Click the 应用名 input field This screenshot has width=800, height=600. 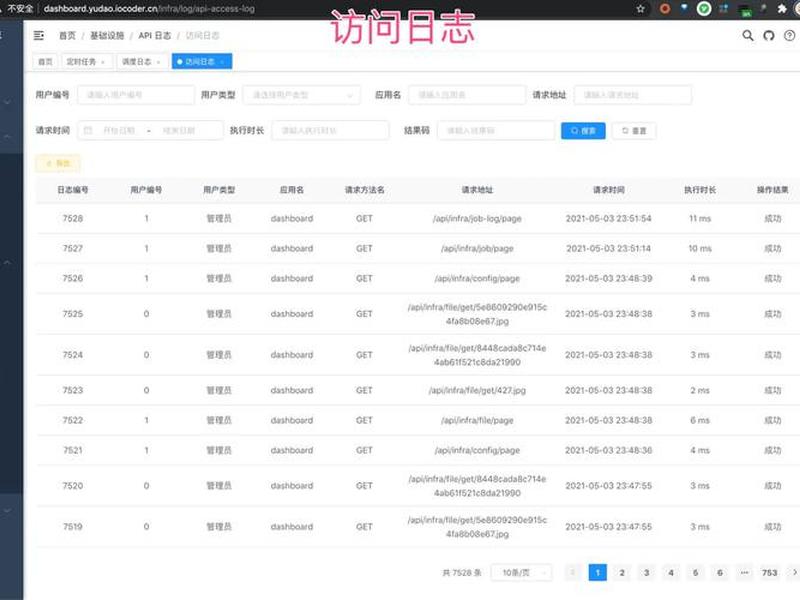point(467,95)
